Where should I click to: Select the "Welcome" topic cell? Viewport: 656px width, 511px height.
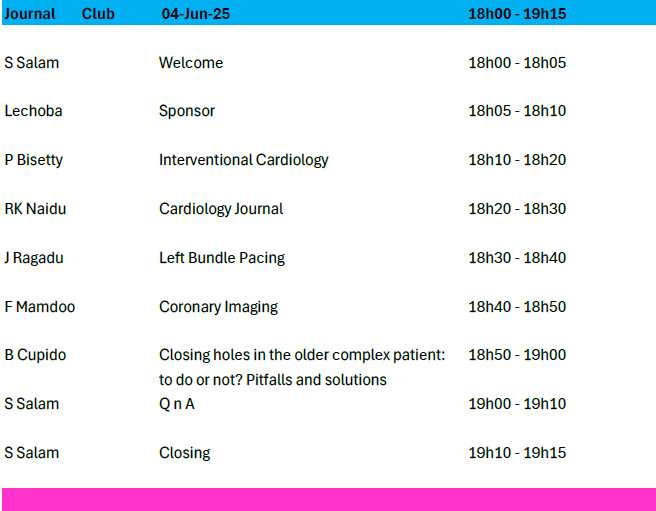click(x=191, y=63)
